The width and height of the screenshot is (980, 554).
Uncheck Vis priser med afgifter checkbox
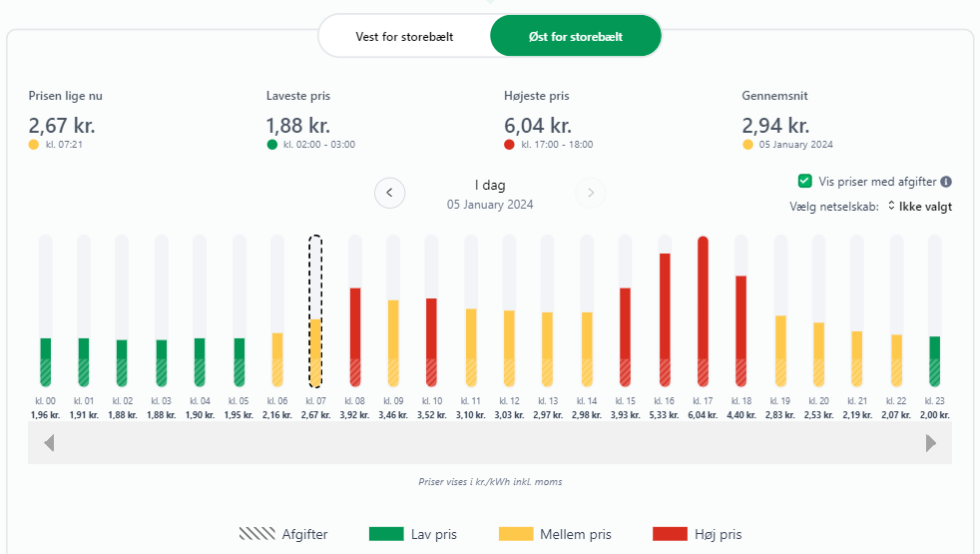pyautogui.click(x=804, y=182)
